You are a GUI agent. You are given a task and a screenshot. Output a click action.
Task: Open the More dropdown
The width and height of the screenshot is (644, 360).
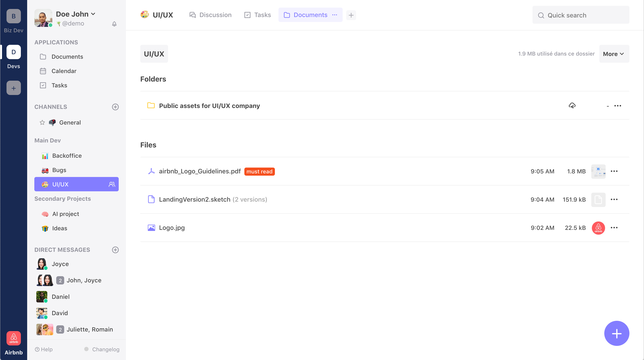point(614,54)
